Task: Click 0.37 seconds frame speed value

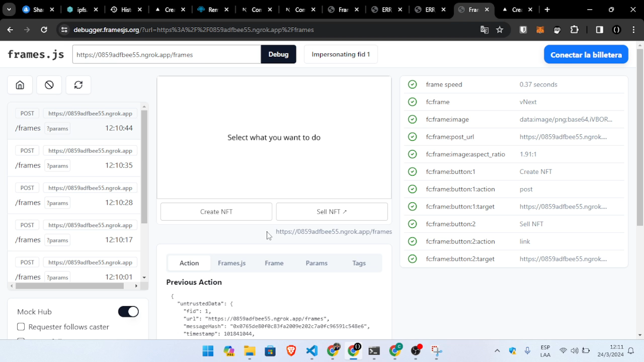Action: point(538,84)
